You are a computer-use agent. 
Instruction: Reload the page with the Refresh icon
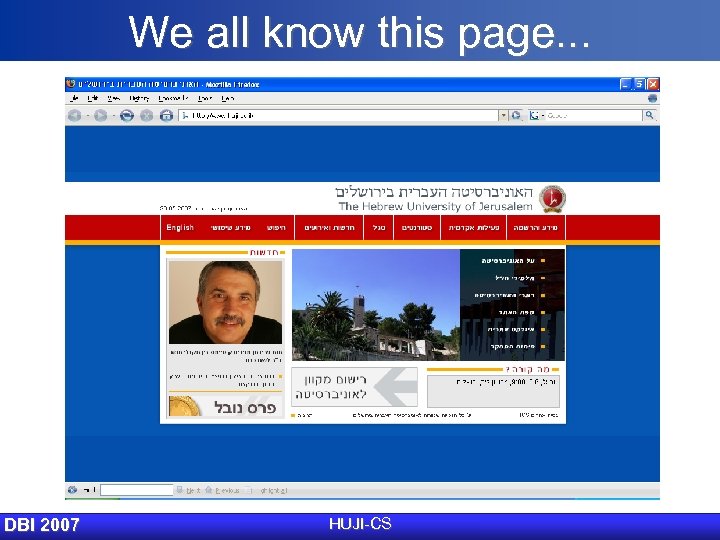[x=127, y=116]
